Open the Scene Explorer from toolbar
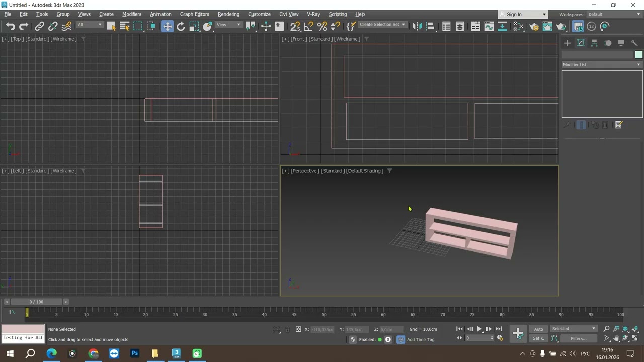 point(446,26)
